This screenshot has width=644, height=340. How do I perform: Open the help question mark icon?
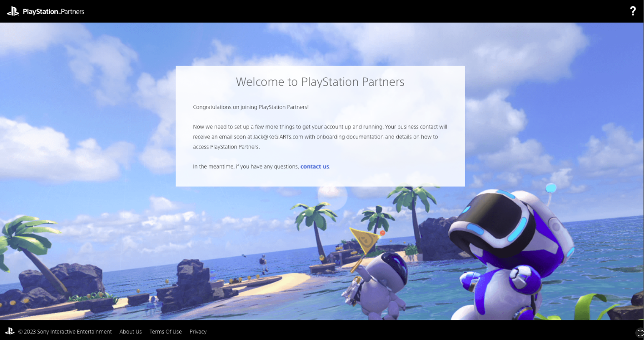(633, 11)
